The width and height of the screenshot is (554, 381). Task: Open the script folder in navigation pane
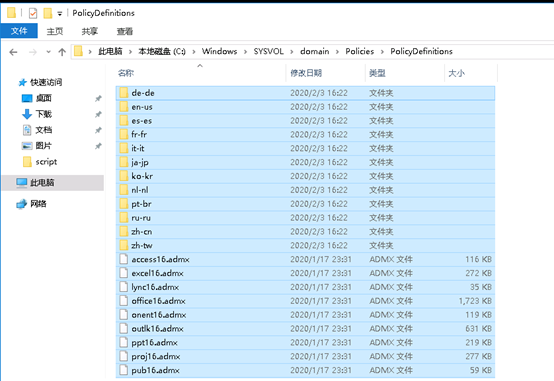(x=46, y=162)
